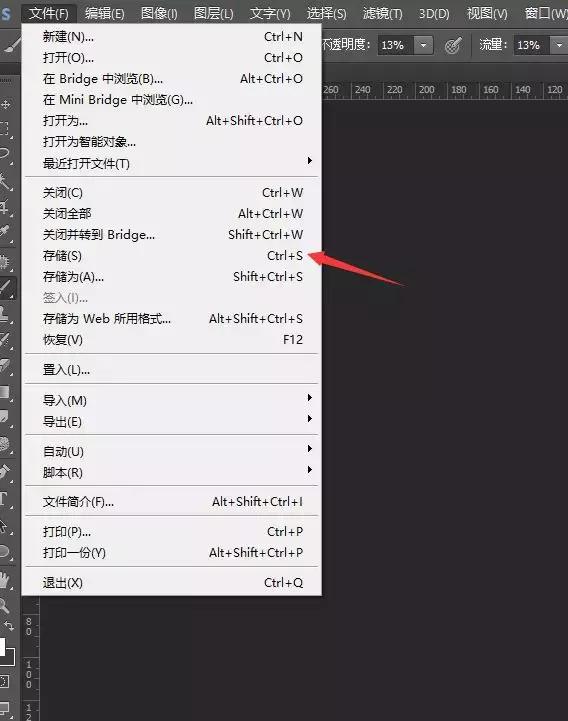This screenshot has width=568, height=721.
Task: Choose 在 Mini Bridge 中浏览(G)...
Action: coord(172,100)
